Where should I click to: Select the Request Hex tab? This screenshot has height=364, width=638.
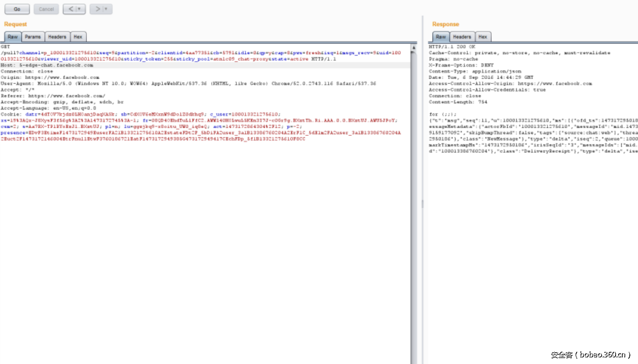78,37
